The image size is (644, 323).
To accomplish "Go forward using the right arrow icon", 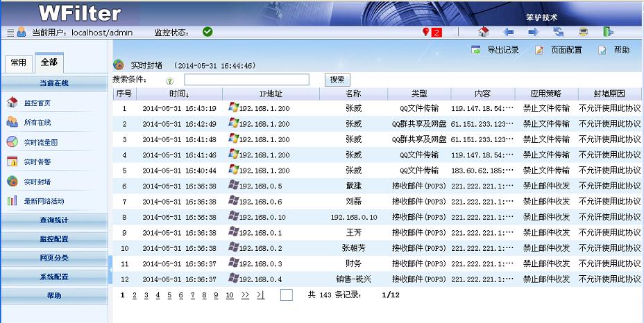I will (x=533, y=32).
